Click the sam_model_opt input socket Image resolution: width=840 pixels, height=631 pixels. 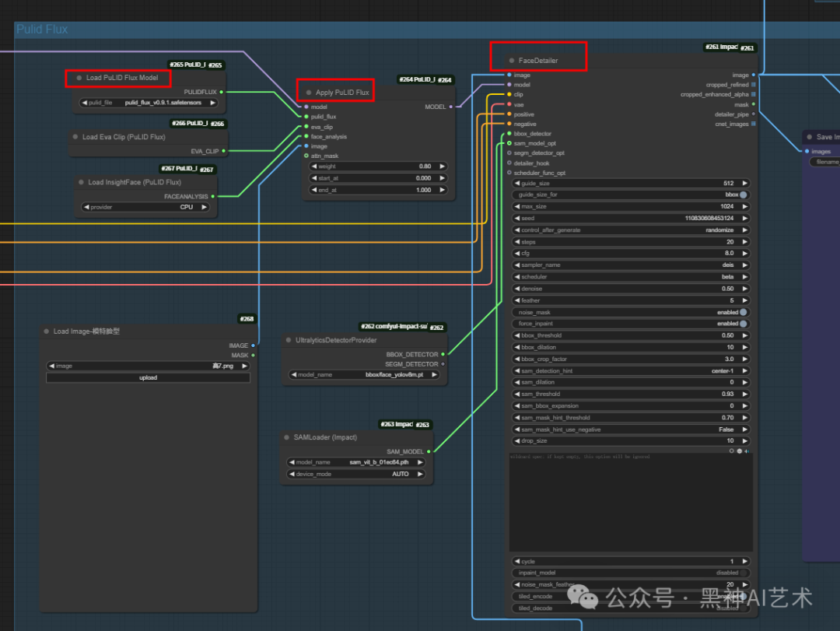pos(509,143)
